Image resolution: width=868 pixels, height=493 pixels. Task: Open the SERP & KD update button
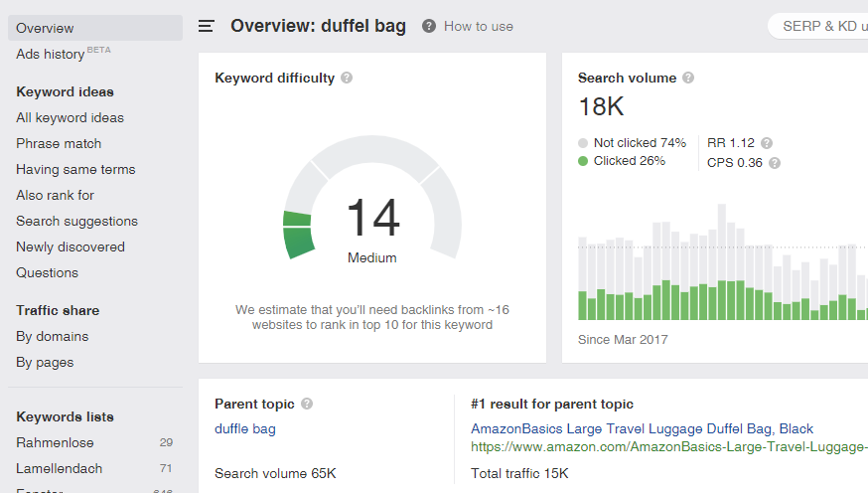818,26
